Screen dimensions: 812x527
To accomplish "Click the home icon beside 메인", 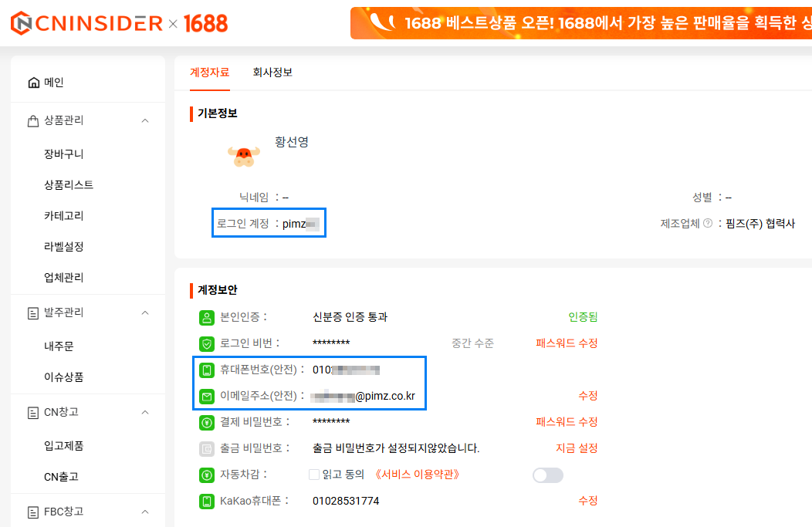I will 33,83.
